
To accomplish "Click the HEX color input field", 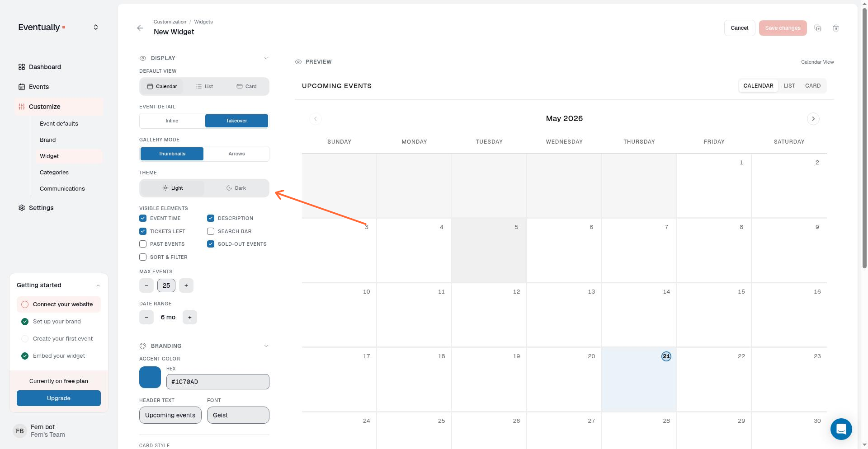I will (x=218, y=382).
